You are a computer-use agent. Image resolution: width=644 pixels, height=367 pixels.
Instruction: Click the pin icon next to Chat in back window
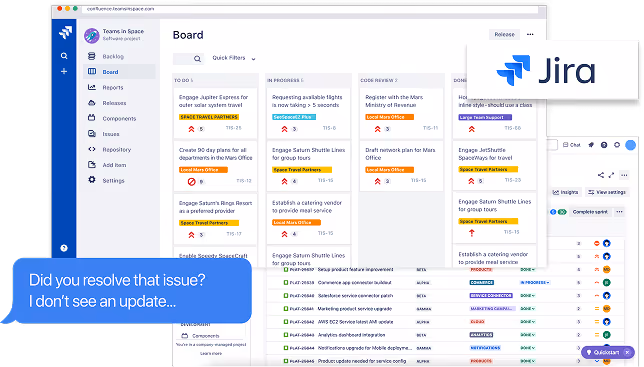(591, 145)
